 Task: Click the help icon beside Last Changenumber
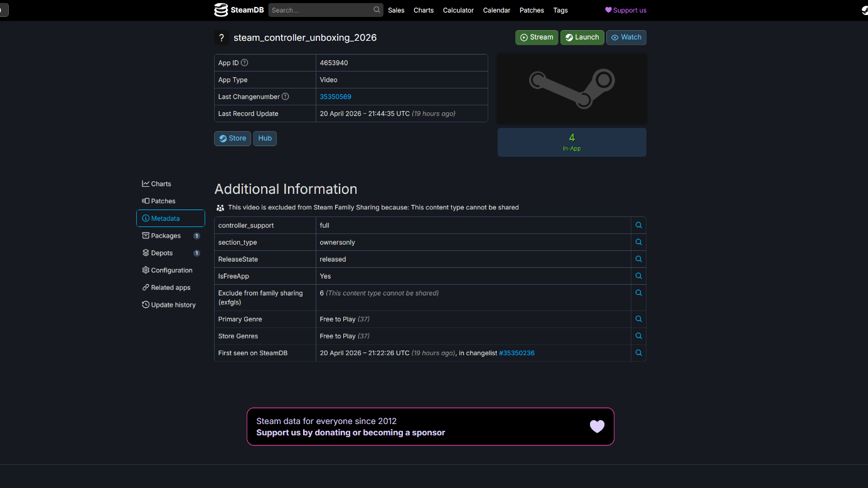(286, 97)
